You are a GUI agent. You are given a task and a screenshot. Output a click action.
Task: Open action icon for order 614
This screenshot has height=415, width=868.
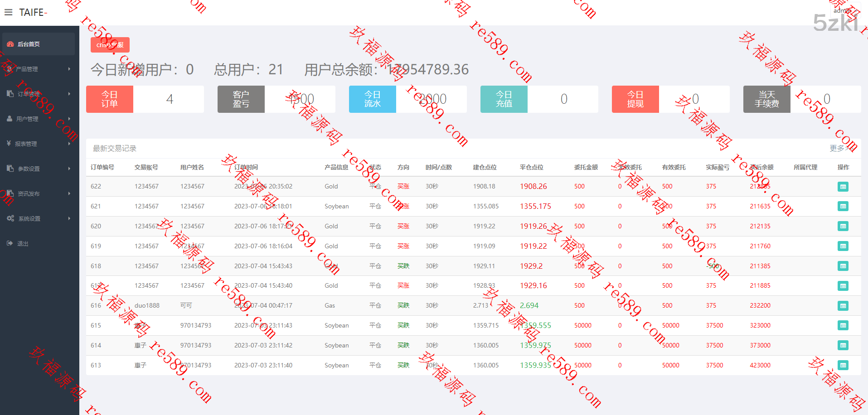click(843, 345)
